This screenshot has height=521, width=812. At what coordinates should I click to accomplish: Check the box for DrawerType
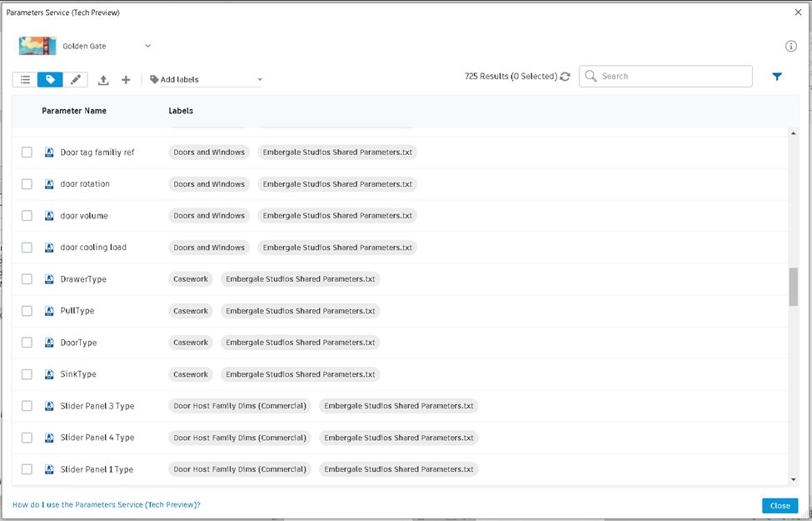(x=27, y=279)
